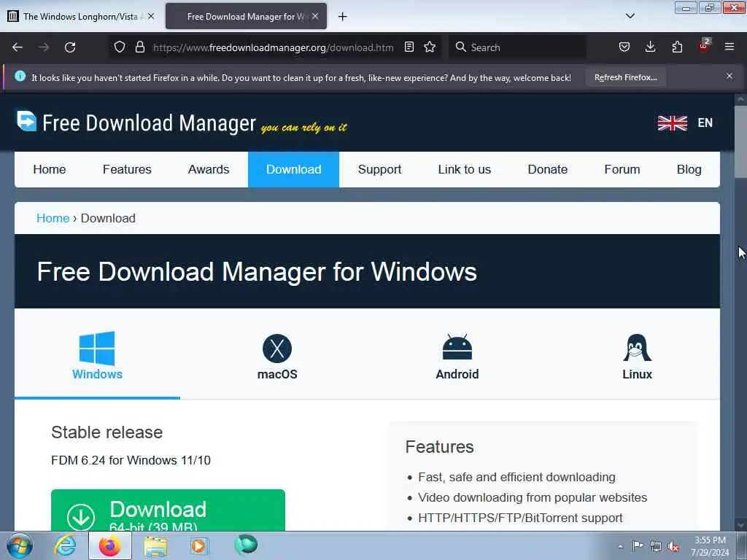747x560 pixels.
Task: Open the Windows Start menu orb
Action: (x=19, y=545)
